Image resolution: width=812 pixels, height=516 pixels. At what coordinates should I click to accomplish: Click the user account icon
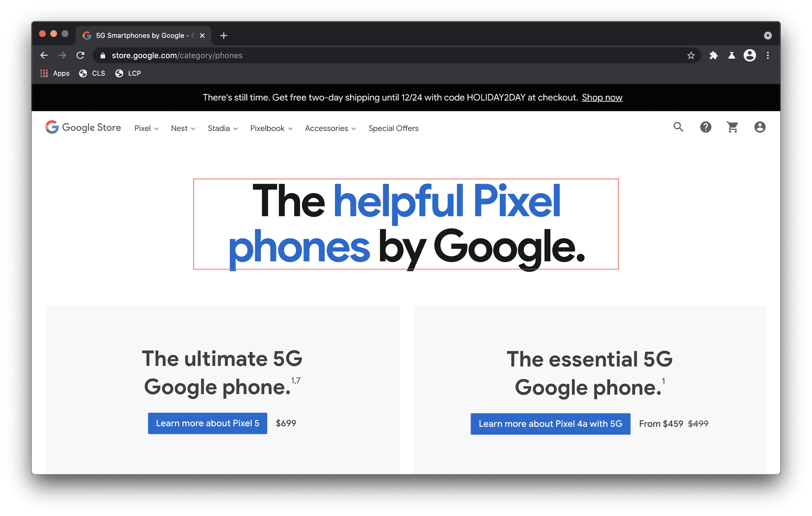[760, 127]
